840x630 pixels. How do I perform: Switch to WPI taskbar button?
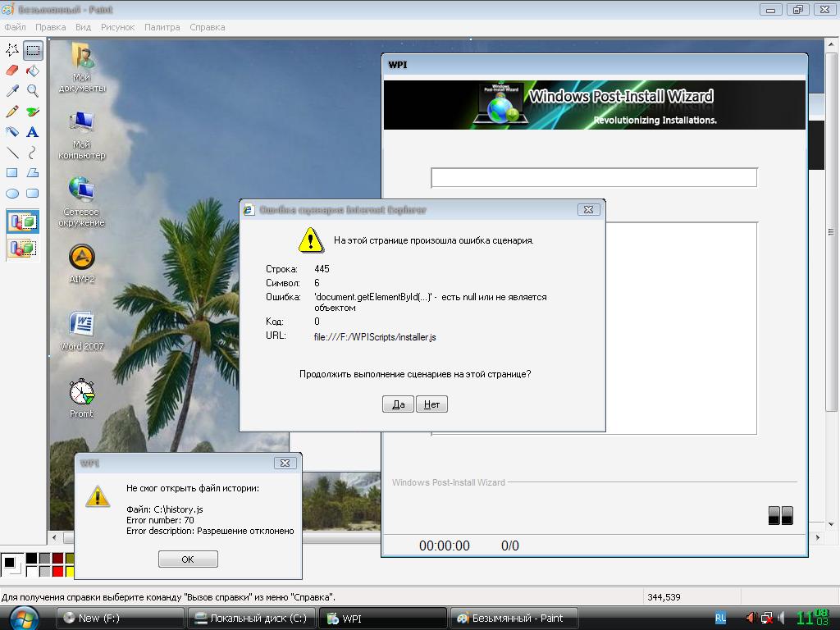click(x=383, y=619)
